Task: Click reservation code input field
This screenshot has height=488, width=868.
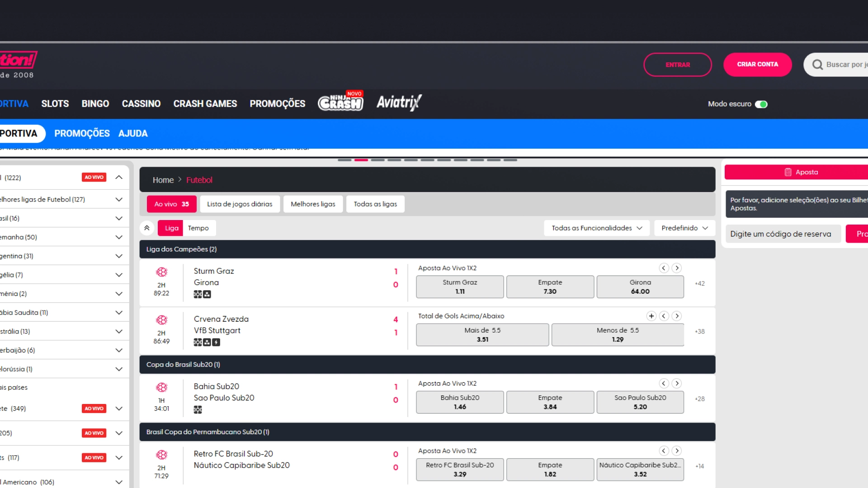Action: (x=783, y=234)
